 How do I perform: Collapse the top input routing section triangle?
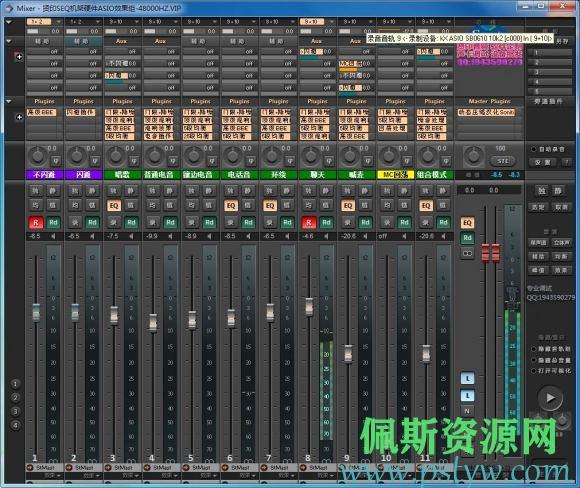9,22
